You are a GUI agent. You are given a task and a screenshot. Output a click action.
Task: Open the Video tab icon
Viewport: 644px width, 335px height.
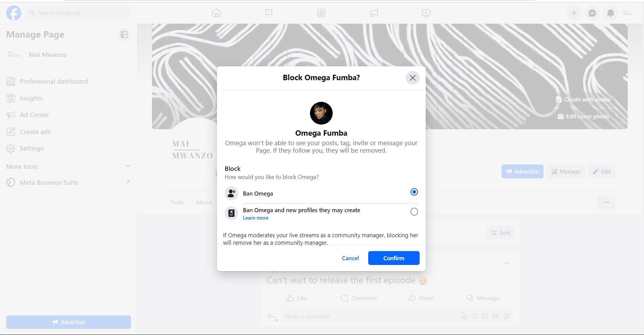pyautogui.click(x=426, y=13)
